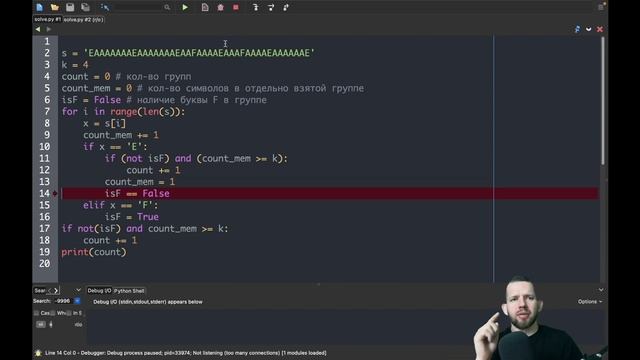Focus the toolbar search input field
Image resolution: width=640 pixels, height=360 pixels.
coord(138,7)
